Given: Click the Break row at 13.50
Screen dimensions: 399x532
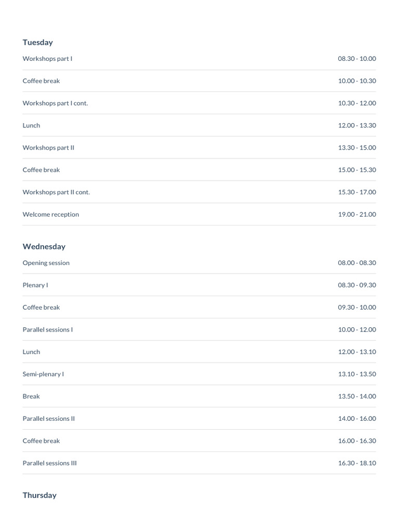Looking at the screenshot, I should tap(199, 396).
